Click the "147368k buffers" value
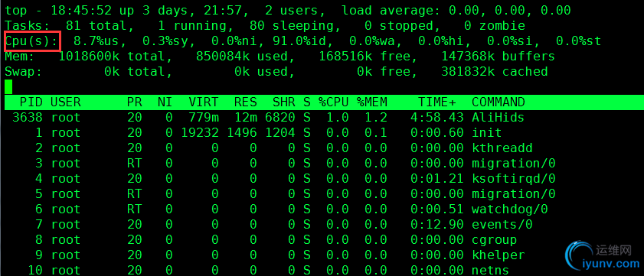 pyautogui.click(x=499, y=57)
